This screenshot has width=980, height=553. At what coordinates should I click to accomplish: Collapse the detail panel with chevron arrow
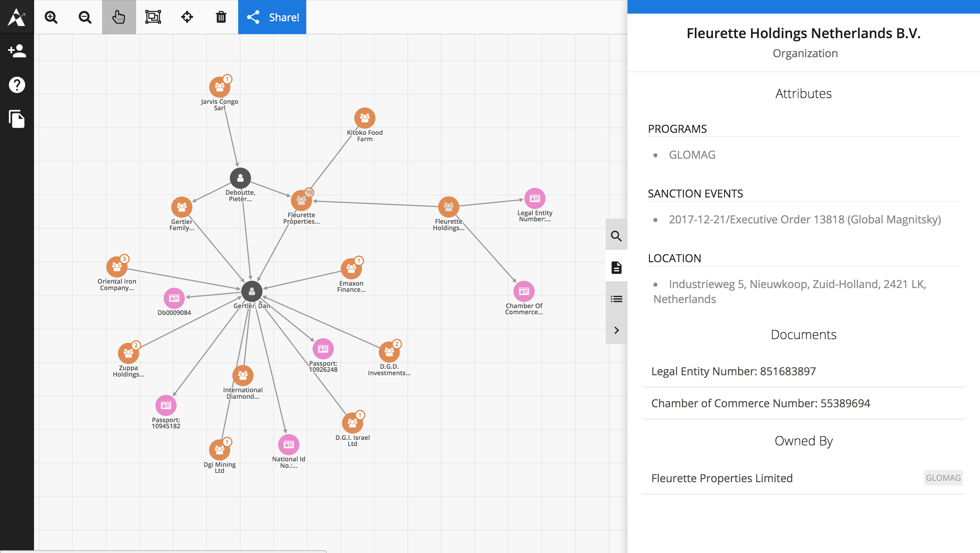616,330
